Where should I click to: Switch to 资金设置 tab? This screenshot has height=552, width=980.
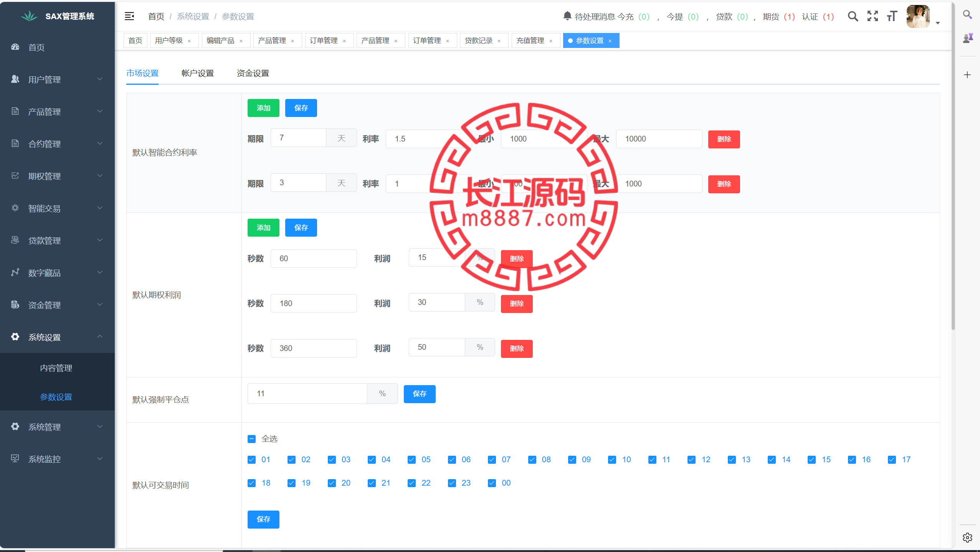(253, 73)
